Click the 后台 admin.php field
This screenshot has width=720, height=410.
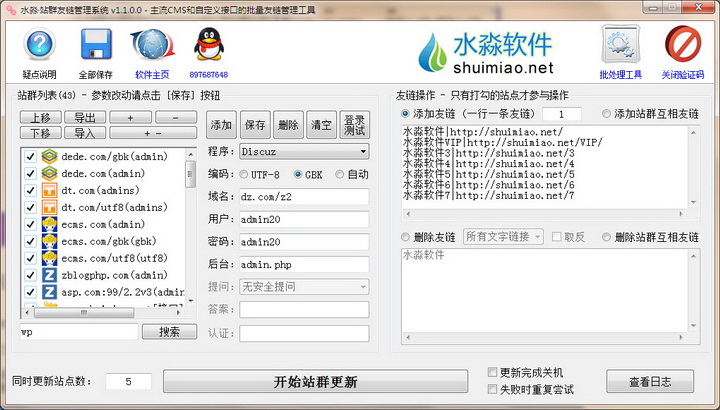tap(304, 264)
